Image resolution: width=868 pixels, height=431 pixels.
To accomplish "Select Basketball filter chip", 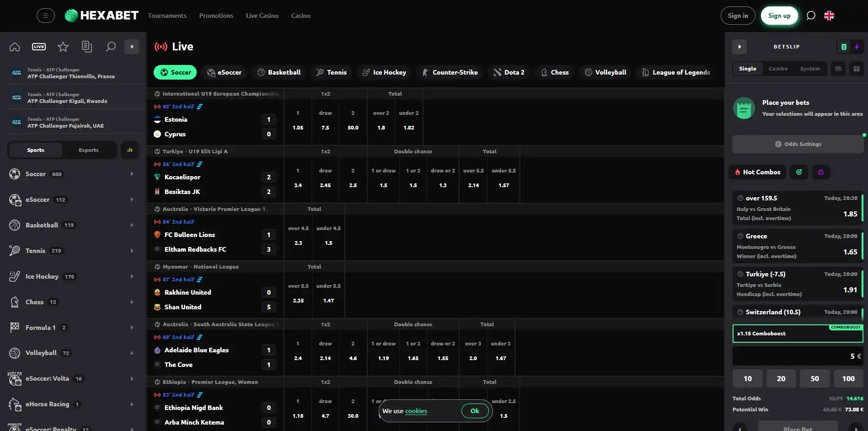I will pyautogui.click(x=279, y=72).
